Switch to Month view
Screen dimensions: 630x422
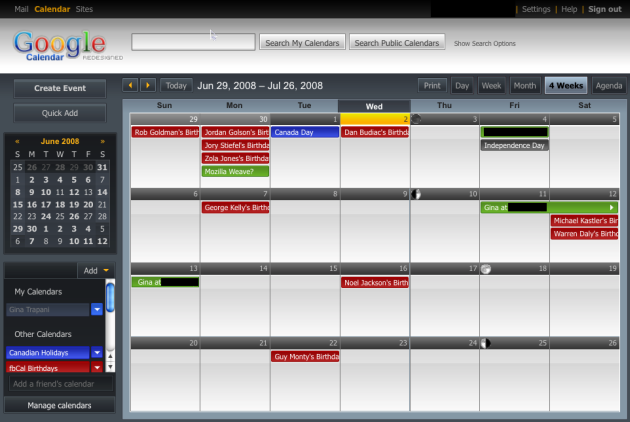(525, 86)
